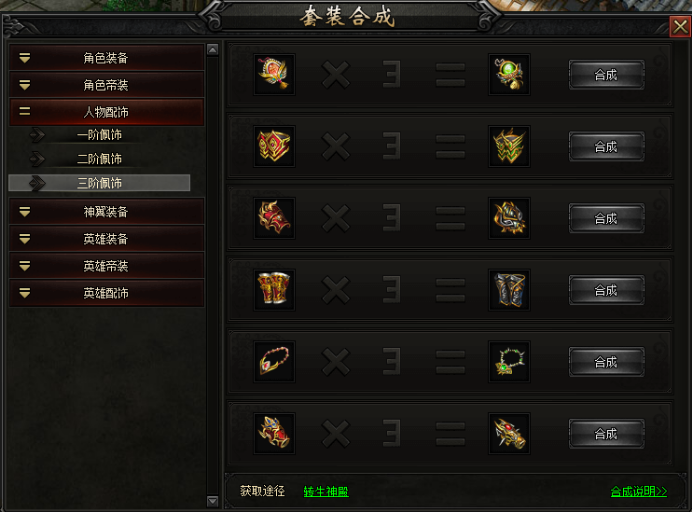Expand the 英雄帝装 category

(107, 266)
